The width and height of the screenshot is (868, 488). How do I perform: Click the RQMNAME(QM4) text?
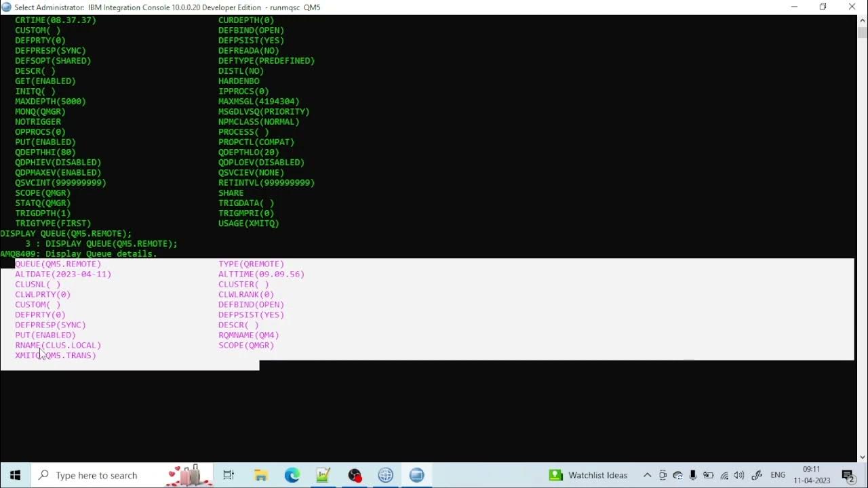pos(249,335)
